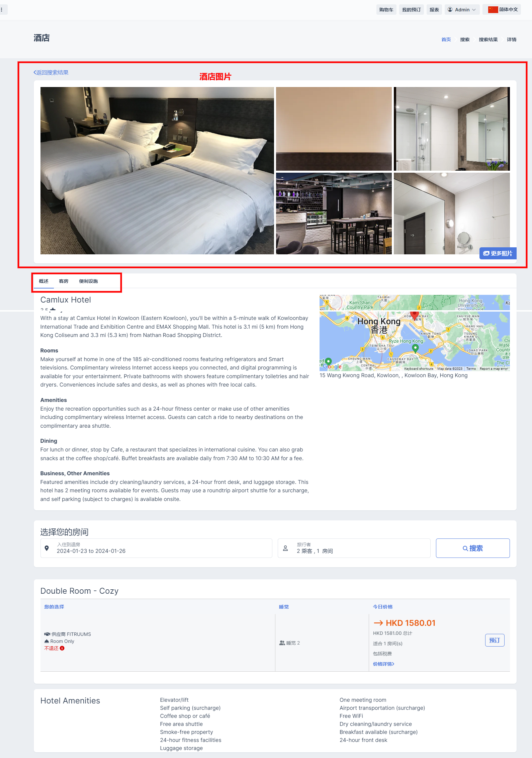
Task: Click the 更多照片 more photos button
Action: pos(498,253)
